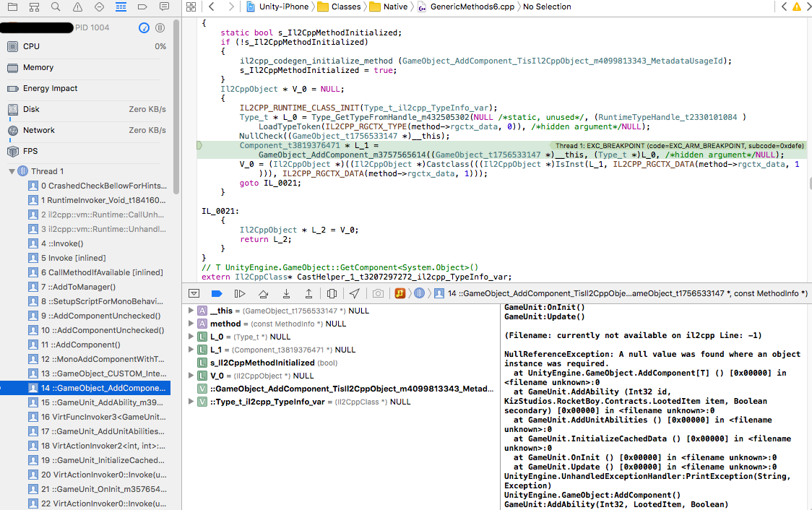The image size is (812, 510).
Task: Open the Find navigator
Action: tap(55, 7)
